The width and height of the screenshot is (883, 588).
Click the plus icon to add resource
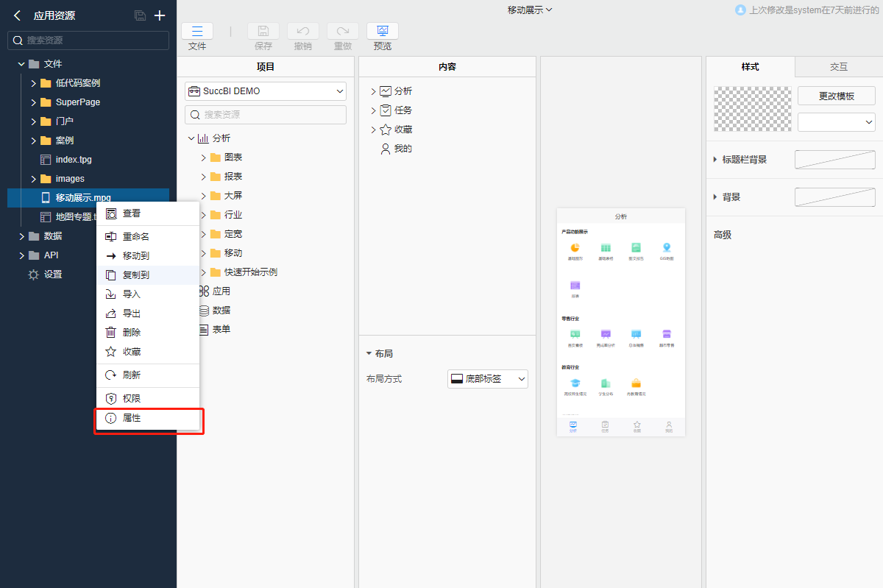(x=160, y=15)
